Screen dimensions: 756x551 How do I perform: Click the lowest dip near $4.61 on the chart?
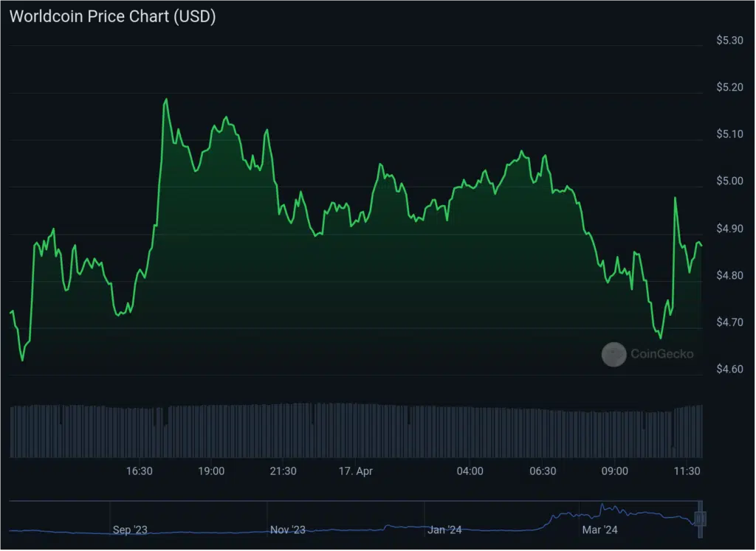coord(23,361)
